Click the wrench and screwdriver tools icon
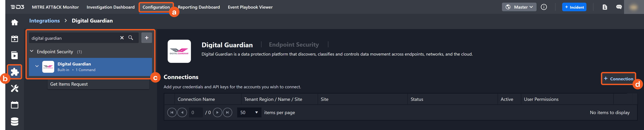 point(14,88)
